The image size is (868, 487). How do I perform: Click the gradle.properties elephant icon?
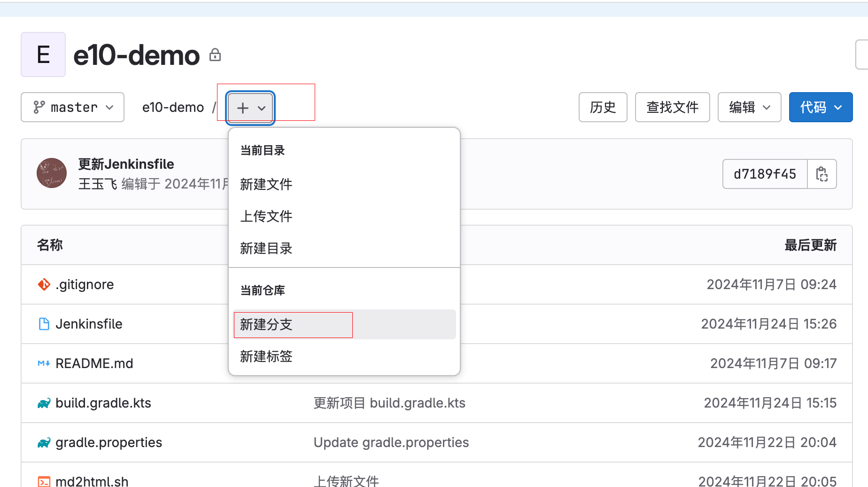[x=44, y=443]
